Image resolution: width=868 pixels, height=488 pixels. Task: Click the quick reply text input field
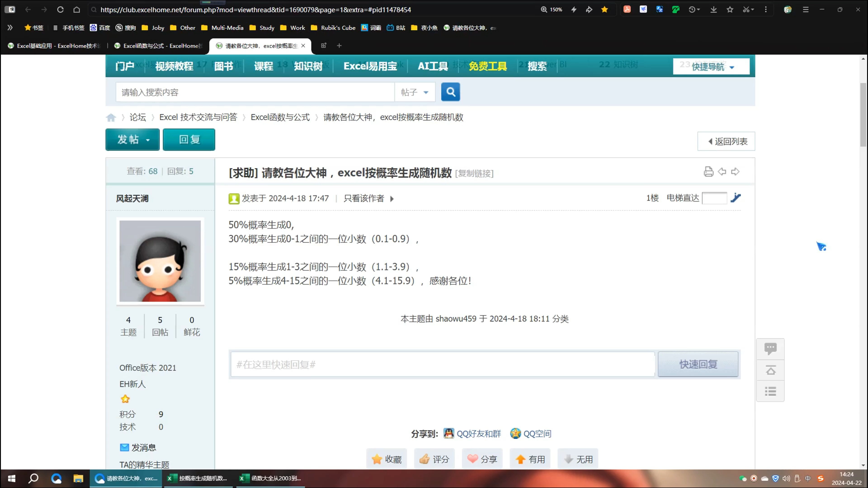tap(442, 364)
